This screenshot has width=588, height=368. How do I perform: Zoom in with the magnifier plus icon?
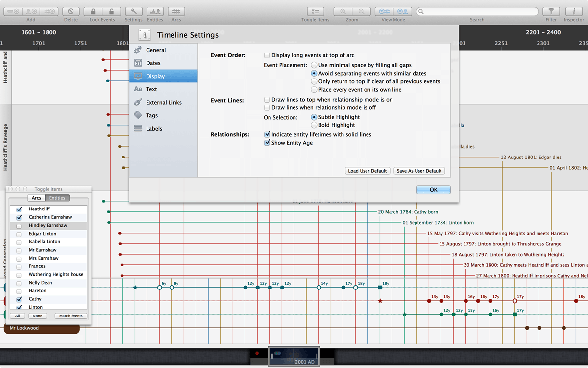[x=343, y=11]
